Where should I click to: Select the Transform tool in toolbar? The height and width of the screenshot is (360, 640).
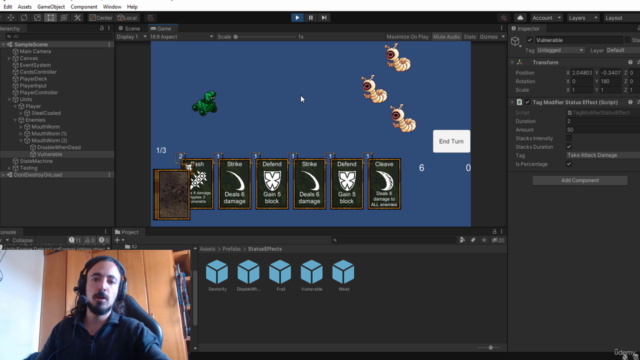[x=64, y=18]
